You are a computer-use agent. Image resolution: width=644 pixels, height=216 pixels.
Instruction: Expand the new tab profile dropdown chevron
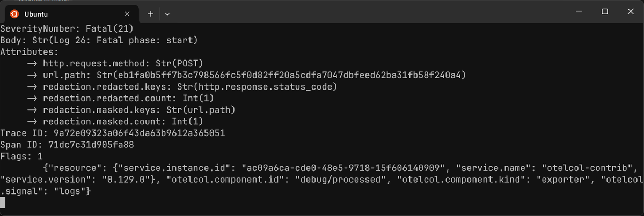tap(167, 14)
